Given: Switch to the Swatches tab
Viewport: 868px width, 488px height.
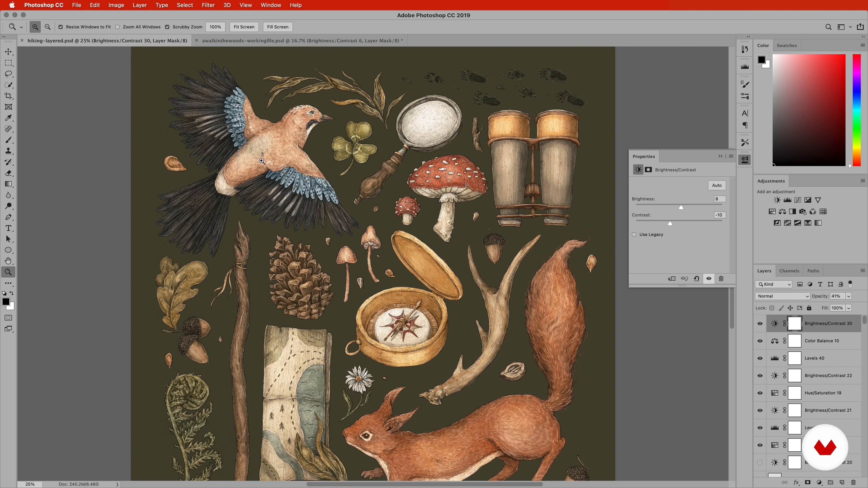Looking at the screenshot, I should pos(786,45).
